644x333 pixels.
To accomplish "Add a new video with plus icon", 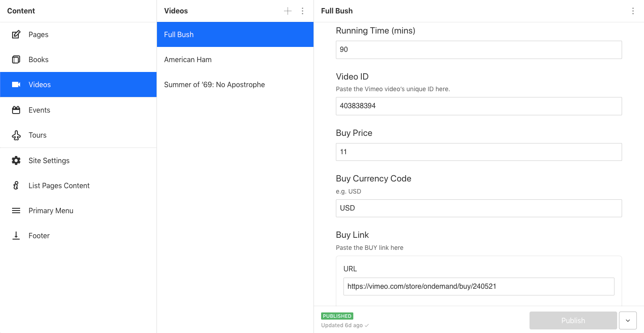I will (x=288, y=11).
